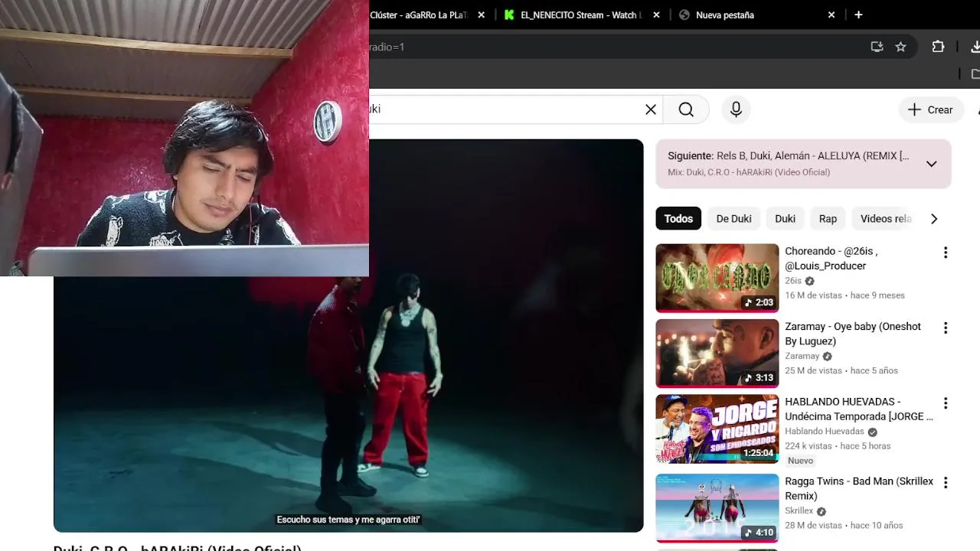Open more options for Zaramay video
Viewport: 980px width, 551px height.
pos(945,328)
